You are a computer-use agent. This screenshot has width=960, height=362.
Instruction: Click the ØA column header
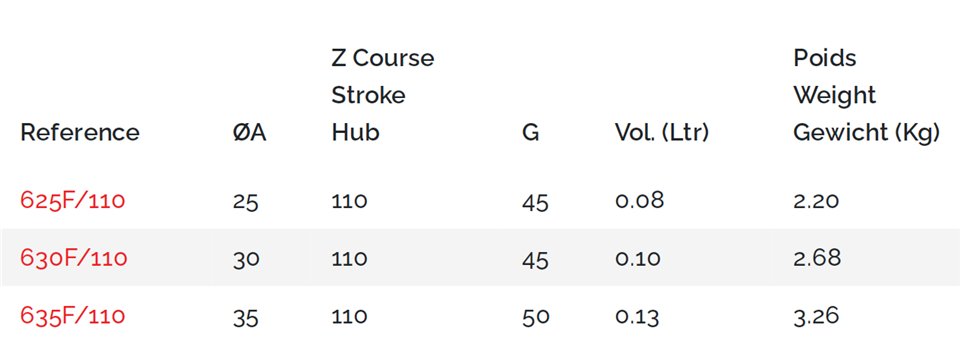tap(249, 132)
